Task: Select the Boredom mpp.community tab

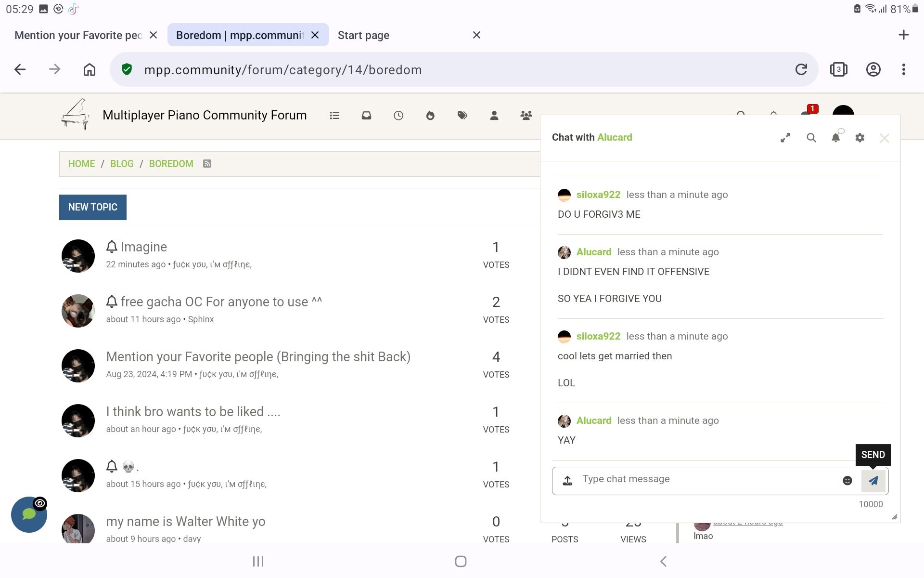Action: pos(240,35)
